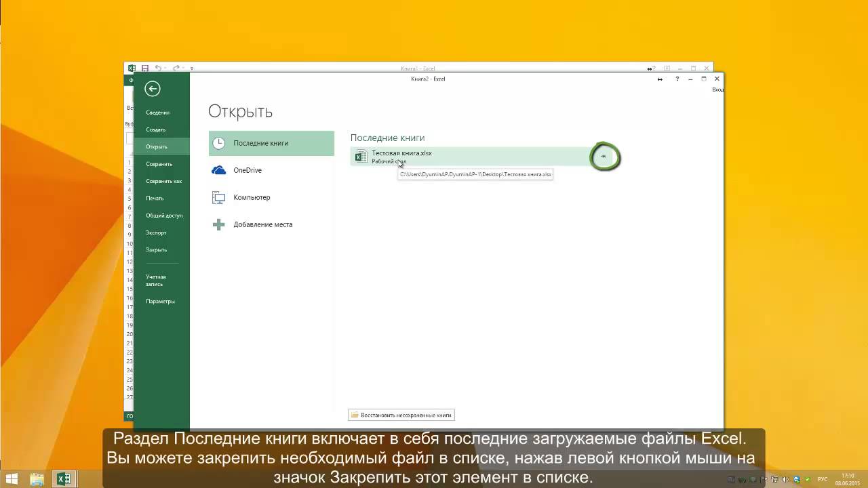Maximize the Книга2 Excel window
Image resolution: width=868 pixels, height=488 pixels.
click(x=704, y=79)
